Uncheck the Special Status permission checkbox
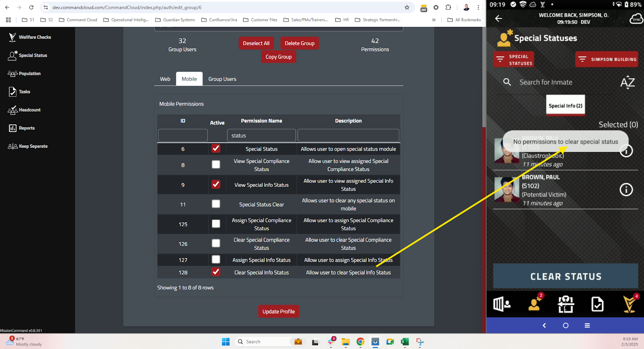Image resolution: width=644 pixels, height=349 pixels. coord(216,149)
